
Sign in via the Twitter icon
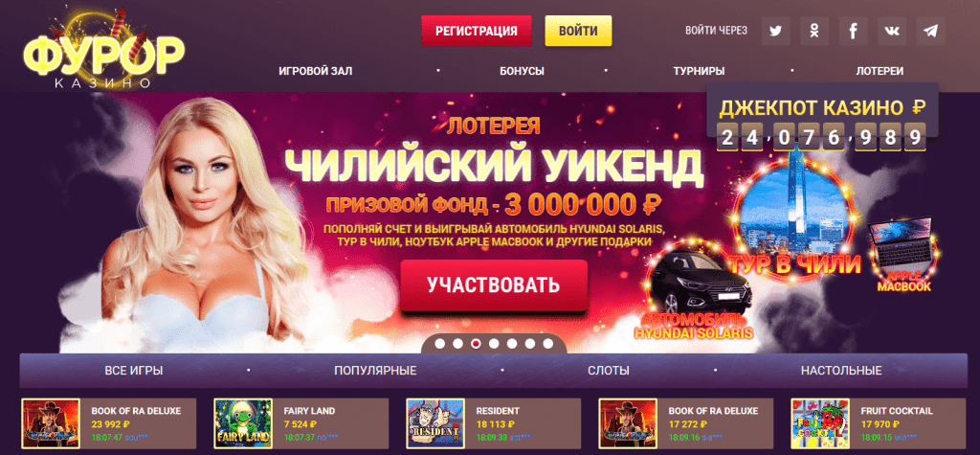click(775, 31)
